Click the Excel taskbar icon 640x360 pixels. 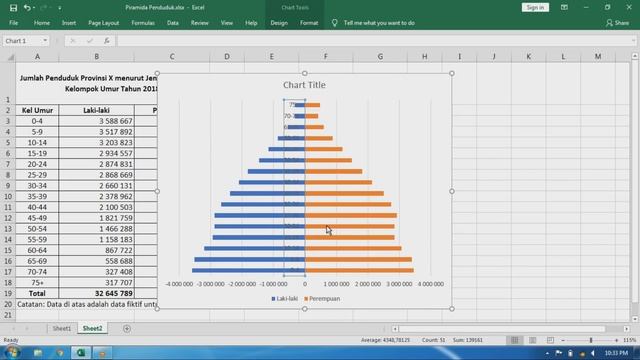[81, 353]
